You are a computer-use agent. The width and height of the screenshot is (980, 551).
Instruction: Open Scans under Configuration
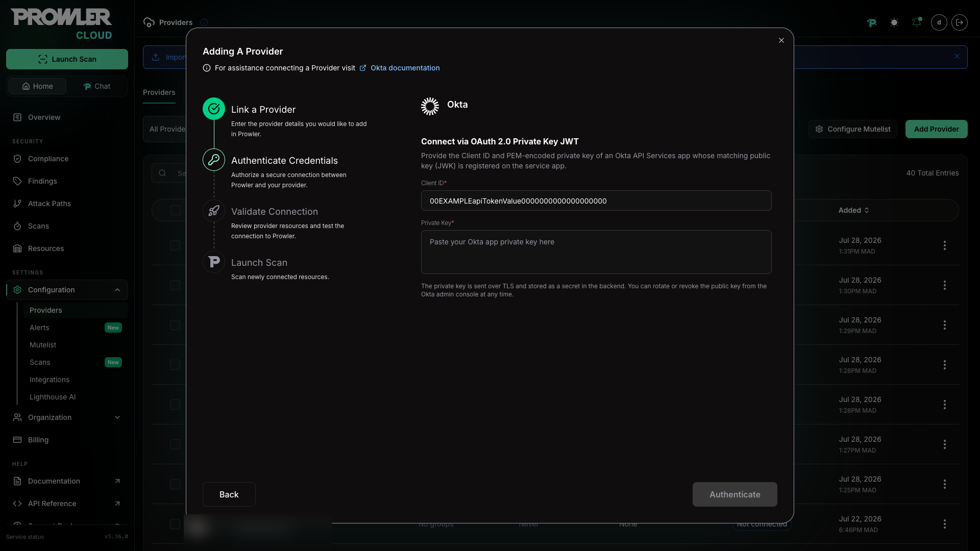point(76,362)
